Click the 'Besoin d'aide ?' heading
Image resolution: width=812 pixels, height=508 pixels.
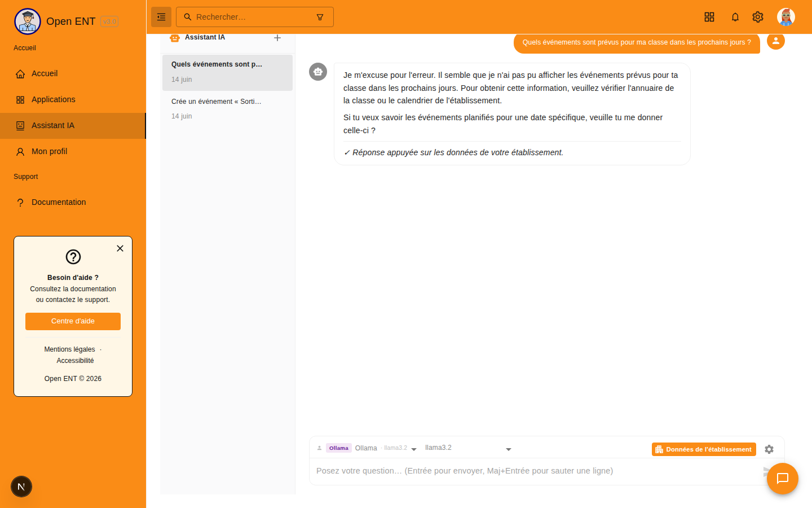(x=73, y=278)
